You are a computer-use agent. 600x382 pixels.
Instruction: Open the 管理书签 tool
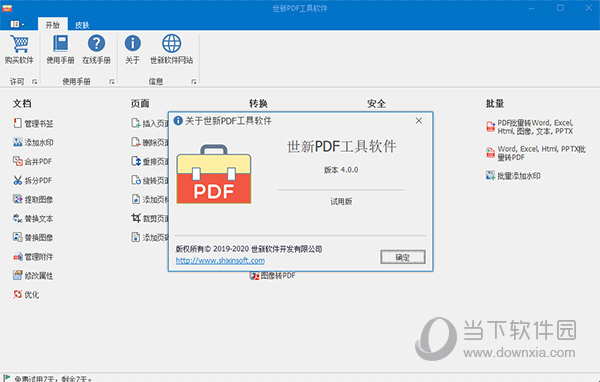point(33,123)
